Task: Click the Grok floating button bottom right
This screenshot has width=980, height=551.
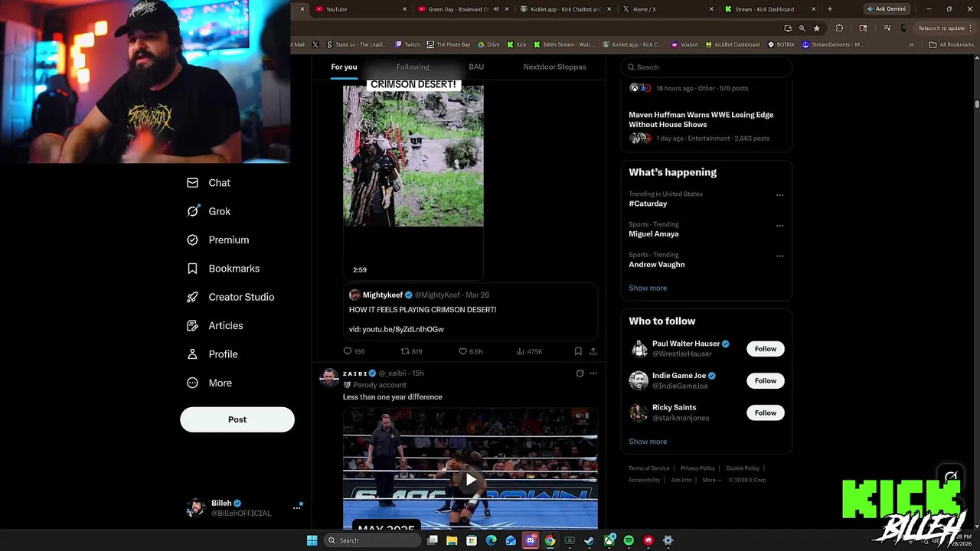Action: (951, 477)
